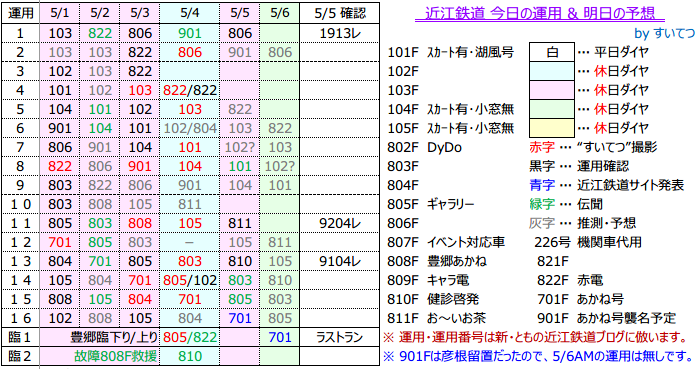Click the 1913レ cell in row 1
The height and width of the screenshot is (369, 699).
click(x=340, y=33)
